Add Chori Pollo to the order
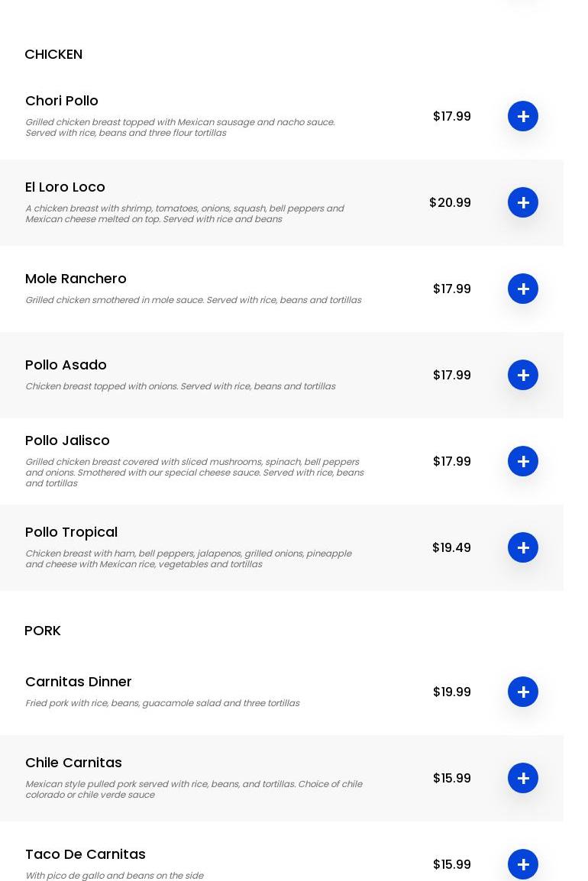588x881 pixels. pos(523,116)
